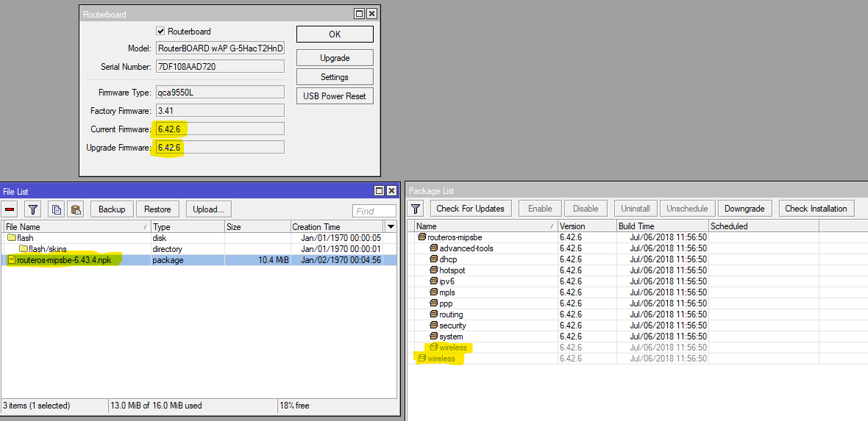The image size is (868, 421).
Task: Click the '18% free' status bar entry
Action: [295, 406]
